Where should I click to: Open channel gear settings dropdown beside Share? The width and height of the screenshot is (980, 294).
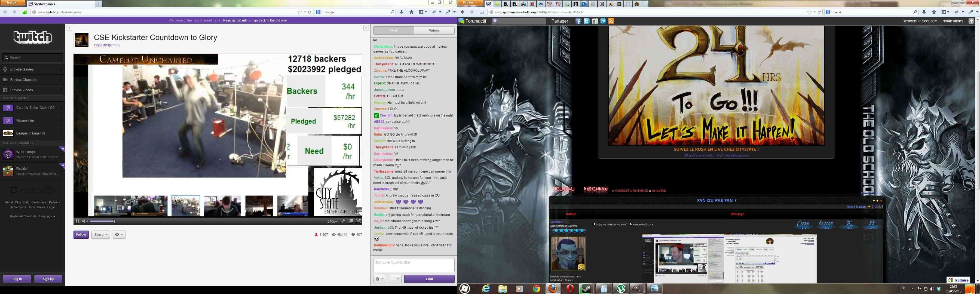[x=119, y=235]
